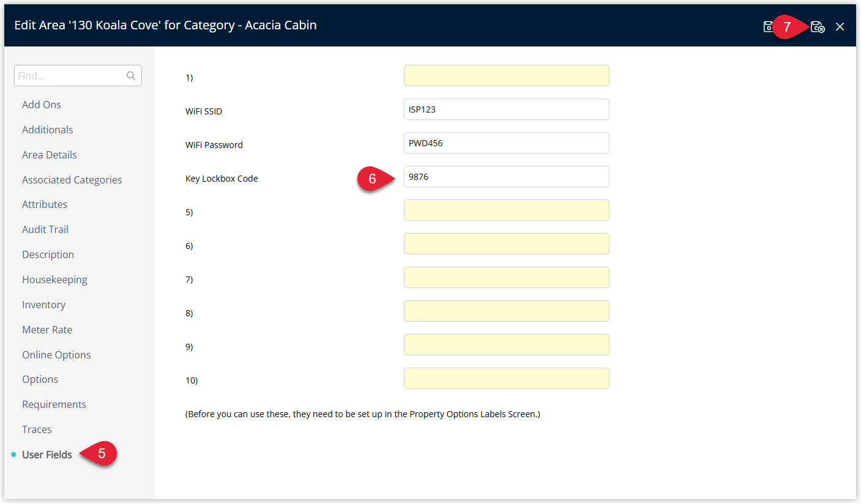Switch to the Housekeeping section

[54, 280]
